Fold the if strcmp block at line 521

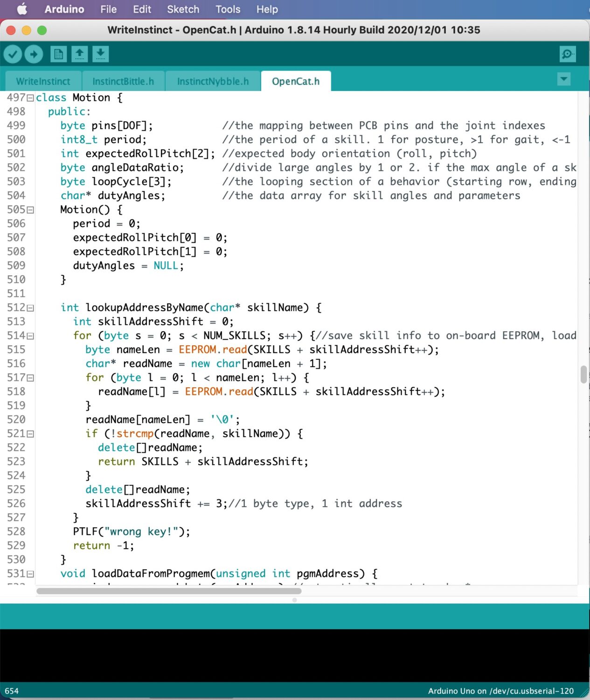[x=30, y=434]
